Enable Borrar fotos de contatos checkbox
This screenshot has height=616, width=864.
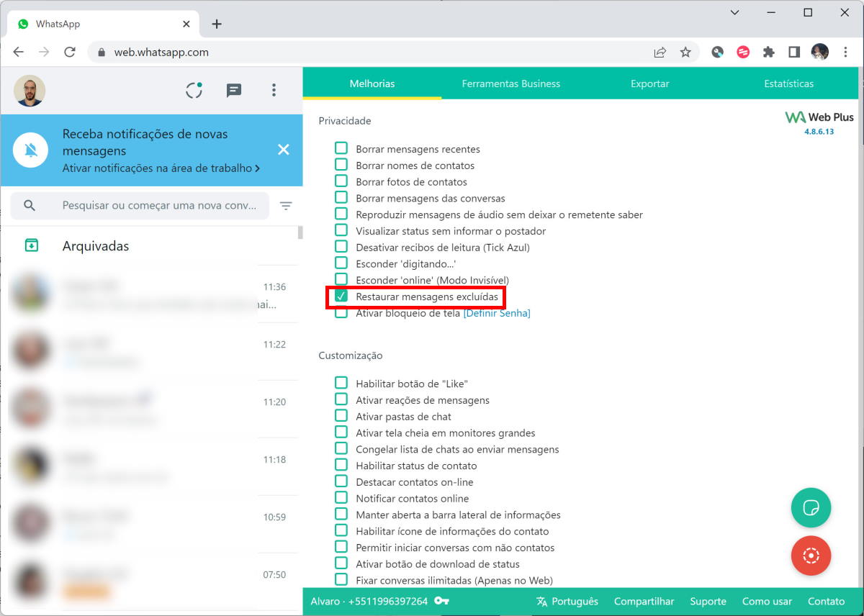[341, 181]
